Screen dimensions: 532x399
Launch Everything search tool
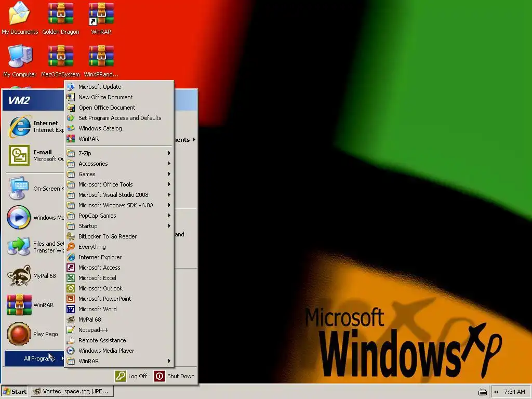119,247
